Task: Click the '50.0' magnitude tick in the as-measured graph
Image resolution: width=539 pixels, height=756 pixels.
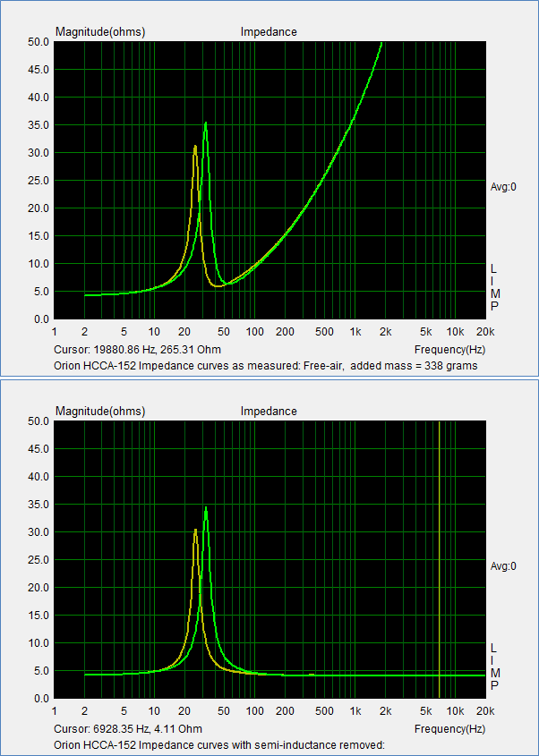Action: [x=39, y=42]
